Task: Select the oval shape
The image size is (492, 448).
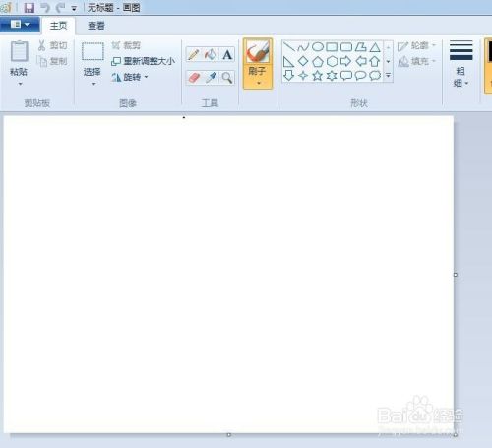Action: pyautogui.click(x=318, y=47)
